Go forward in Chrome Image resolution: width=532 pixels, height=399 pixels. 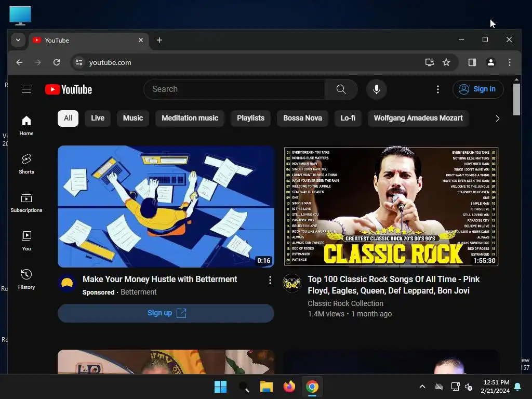[x=38, y=62]
